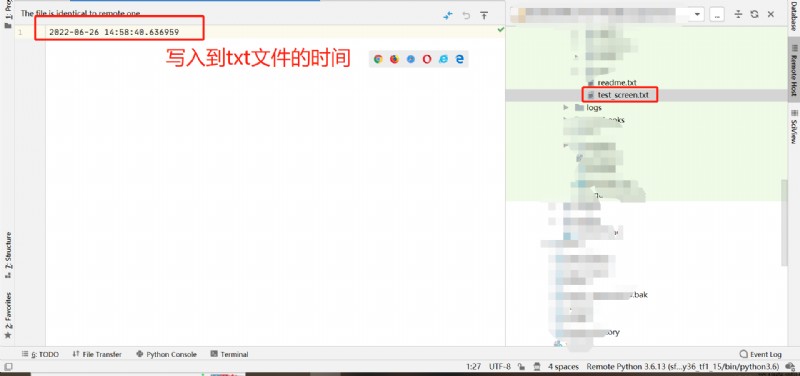Expand the logs folder in remote tree
The width and height of the screenshot is (800, 376).
click(x=566, y=108)
